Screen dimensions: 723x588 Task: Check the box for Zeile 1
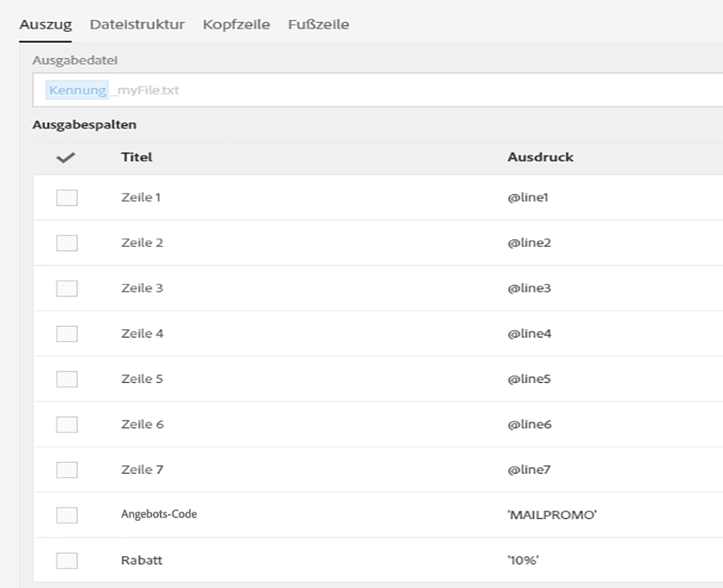[x=66, y=198]
